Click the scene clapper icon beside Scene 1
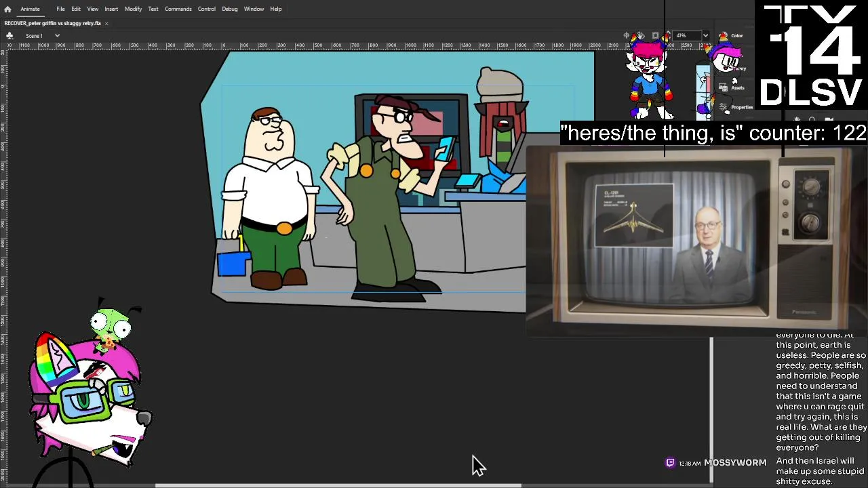868x488 pixels. click(9, 35)
